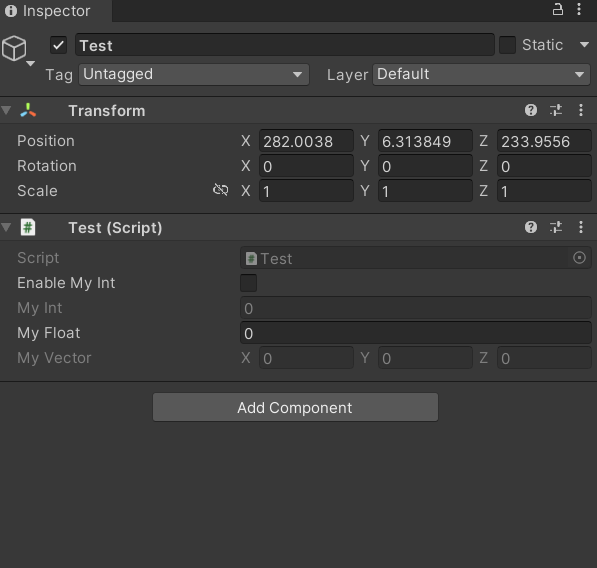
Task: Collapse the Test (Script) component foldout
Action: click(6, 227)
